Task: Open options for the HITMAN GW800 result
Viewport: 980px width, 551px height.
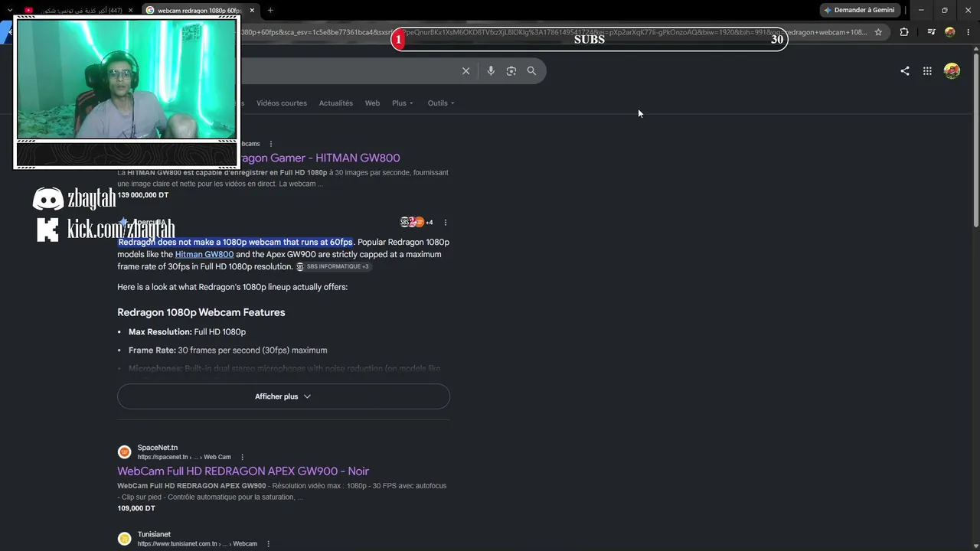Action: (x=271, y=144)
